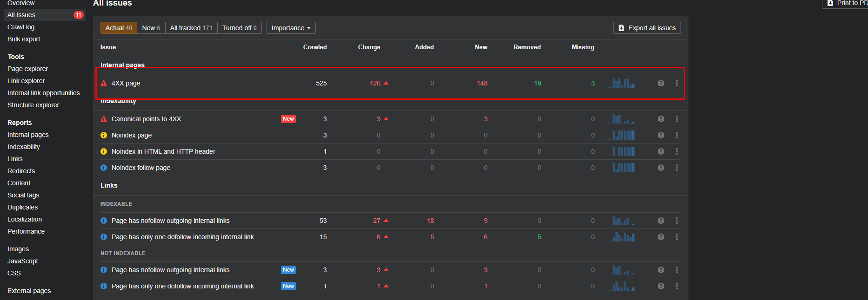Open Bulk export in the sidebar

24,39
